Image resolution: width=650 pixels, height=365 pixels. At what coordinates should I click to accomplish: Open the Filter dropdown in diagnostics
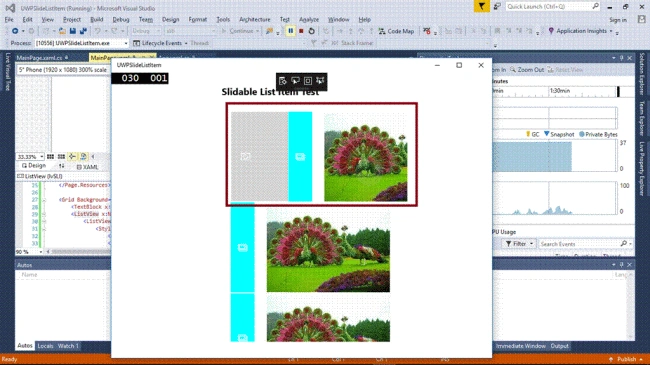point(520,243)
